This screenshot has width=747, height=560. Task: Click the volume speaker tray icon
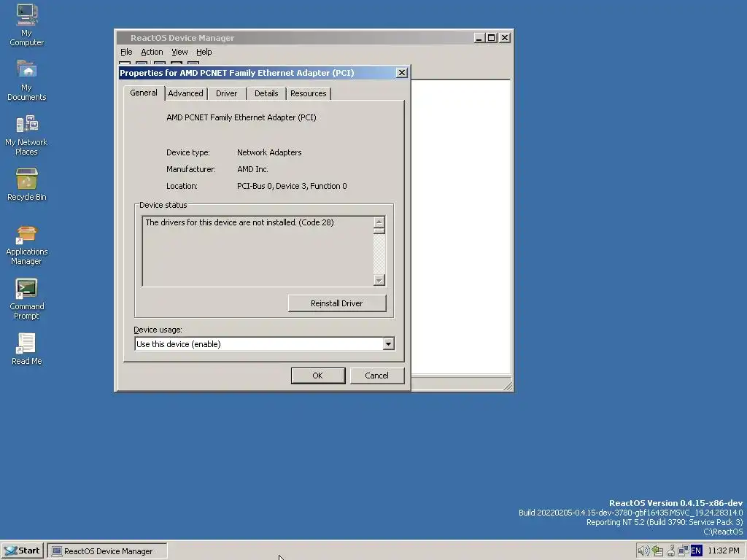643,551
